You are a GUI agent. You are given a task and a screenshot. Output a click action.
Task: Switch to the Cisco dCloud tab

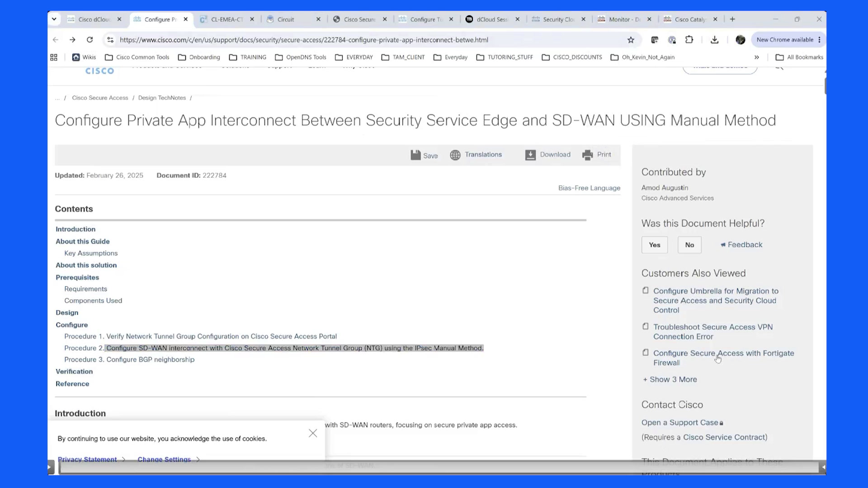click(x=94, y=19)
